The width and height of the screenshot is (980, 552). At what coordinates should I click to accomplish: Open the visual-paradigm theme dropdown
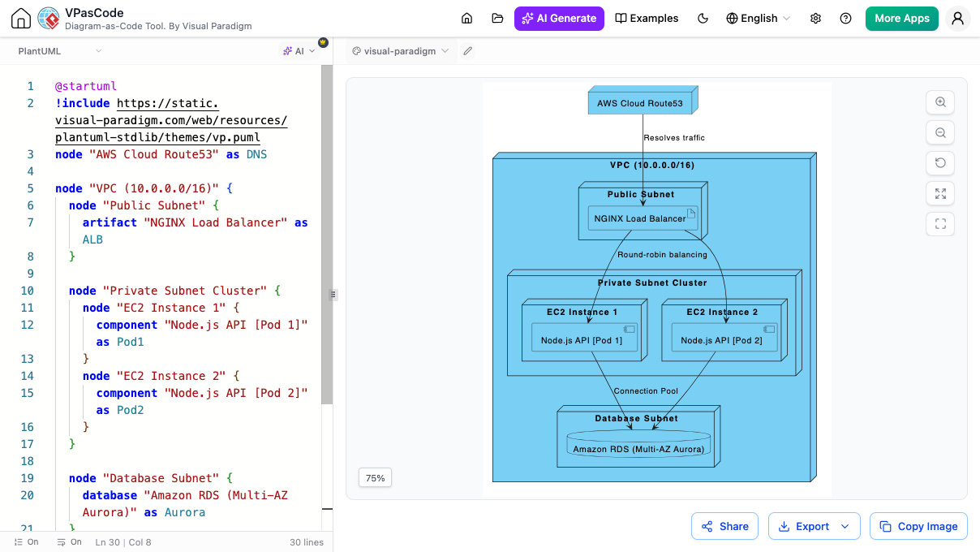click(400, 51)
